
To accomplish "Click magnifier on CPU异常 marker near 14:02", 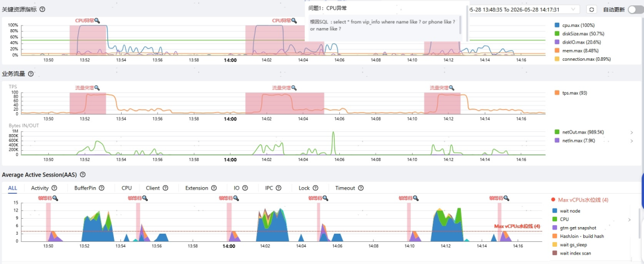I will pyautogui.click(x=294, y=20).
